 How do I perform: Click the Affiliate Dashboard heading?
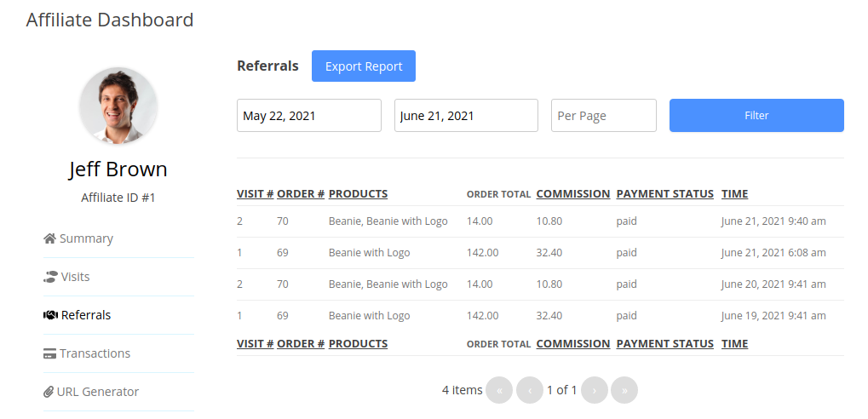[x=110, y=20]
